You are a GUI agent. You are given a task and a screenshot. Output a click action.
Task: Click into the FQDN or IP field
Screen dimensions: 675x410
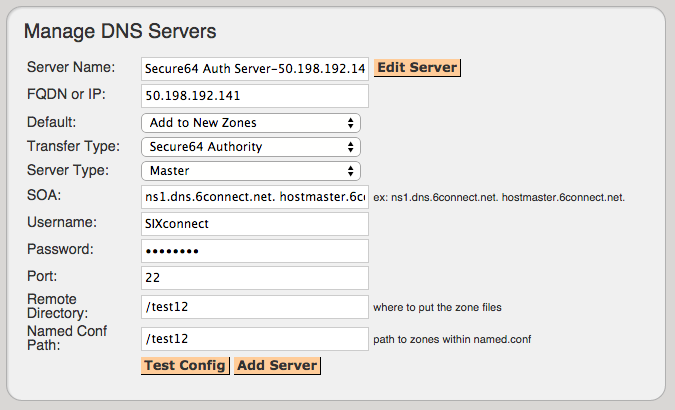point(255,96)
